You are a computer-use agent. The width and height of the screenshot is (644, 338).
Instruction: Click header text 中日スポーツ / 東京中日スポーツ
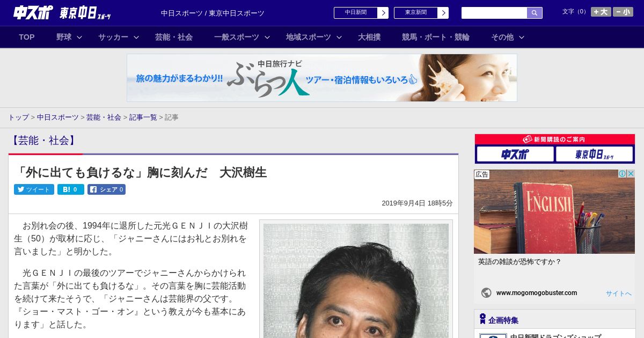(213, 13)
